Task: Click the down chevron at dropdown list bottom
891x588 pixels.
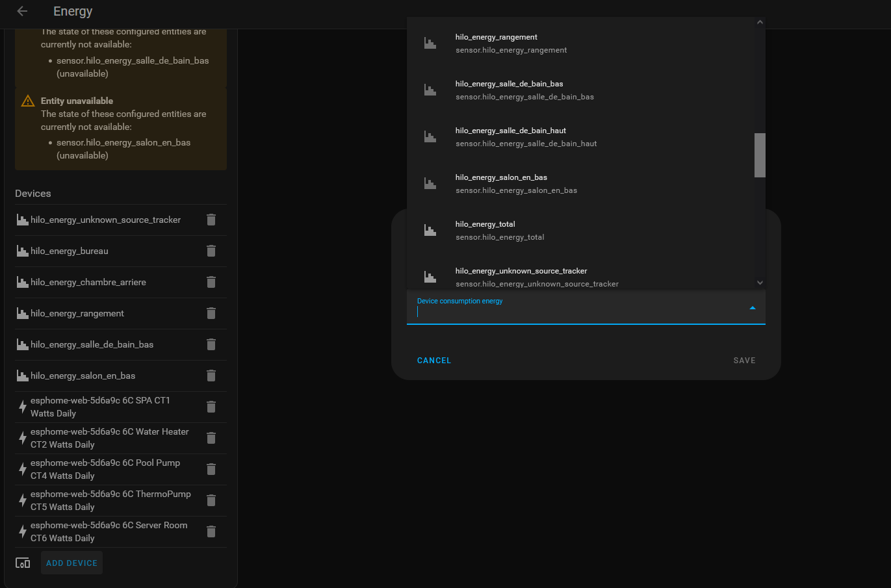Action: 760,282
